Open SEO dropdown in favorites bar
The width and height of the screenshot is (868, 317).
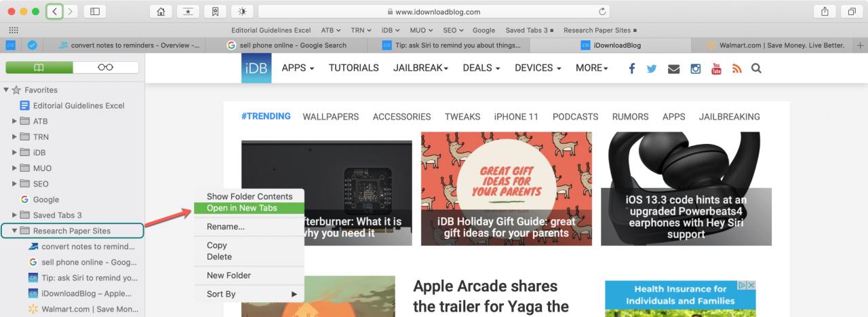pyautogui.click(x=454, y=31)
